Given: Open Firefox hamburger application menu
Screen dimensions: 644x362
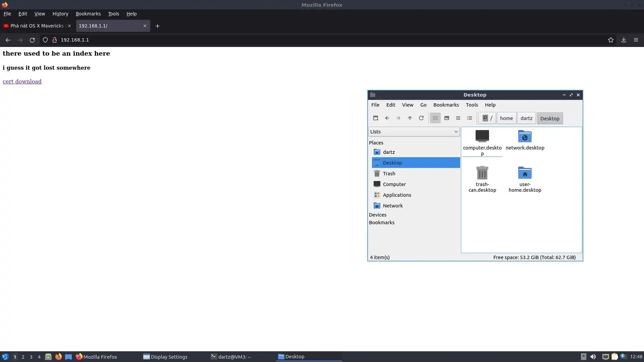Looking at the screenshot, I should pos(636,40).
